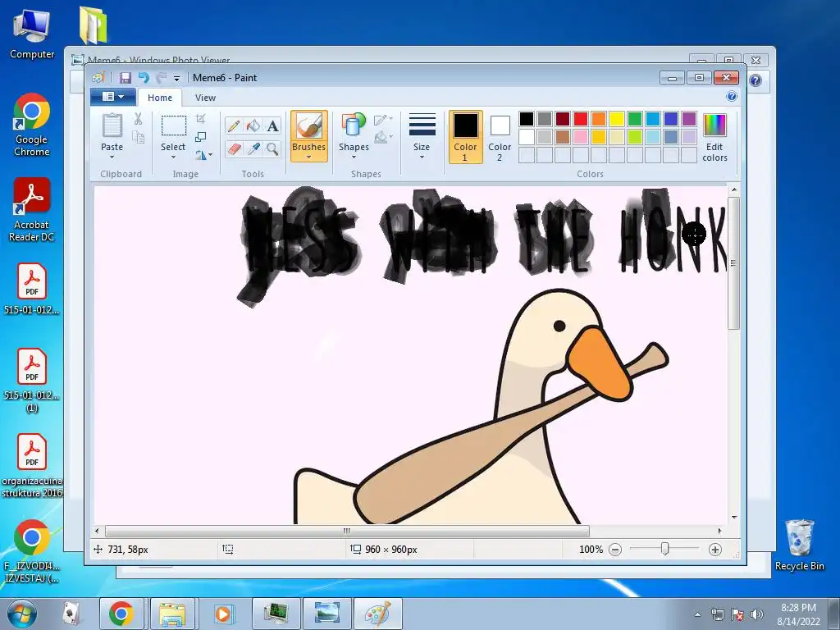Select the Color picker eyedropper tool

tap(253, 148)
